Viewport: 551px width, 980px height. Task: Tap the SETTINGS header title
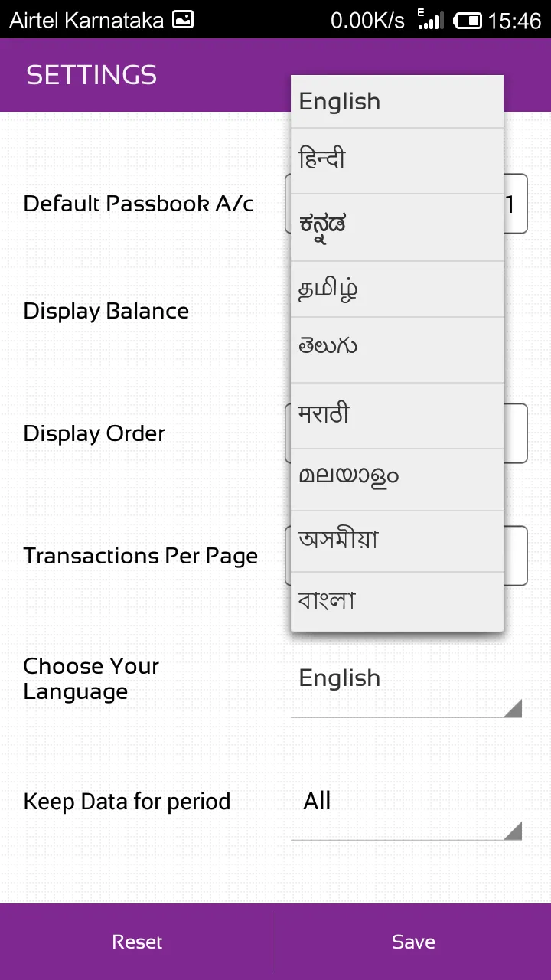(92, 75)
